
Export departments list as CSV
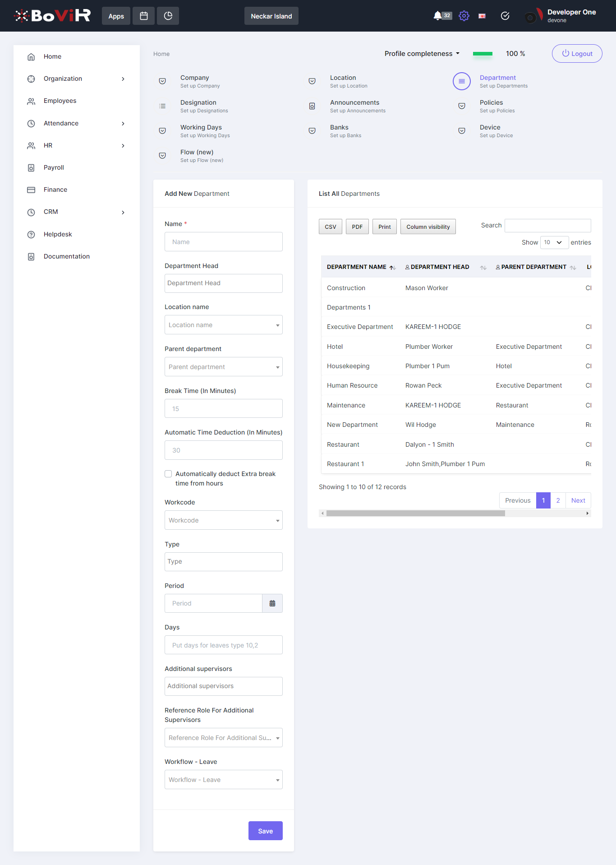330,227
